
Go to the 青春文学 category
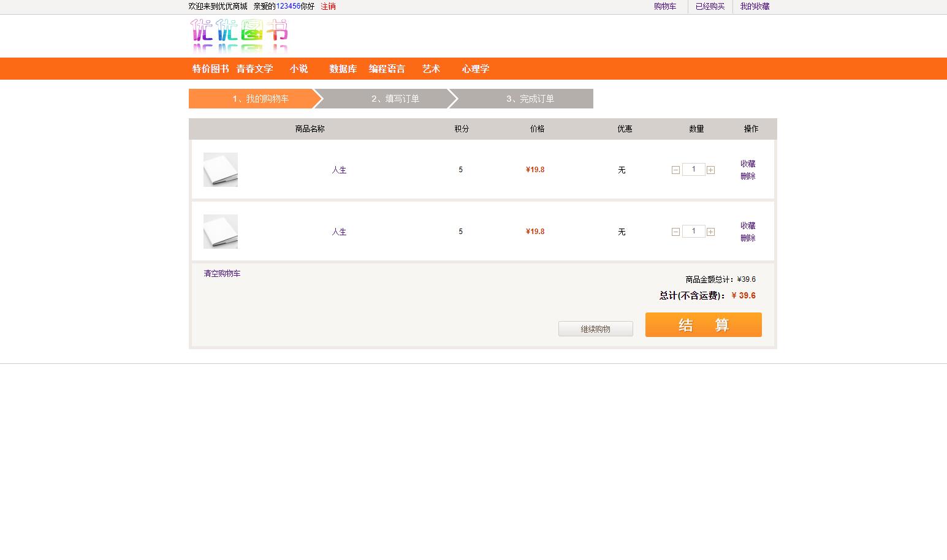tap(255, 69)
